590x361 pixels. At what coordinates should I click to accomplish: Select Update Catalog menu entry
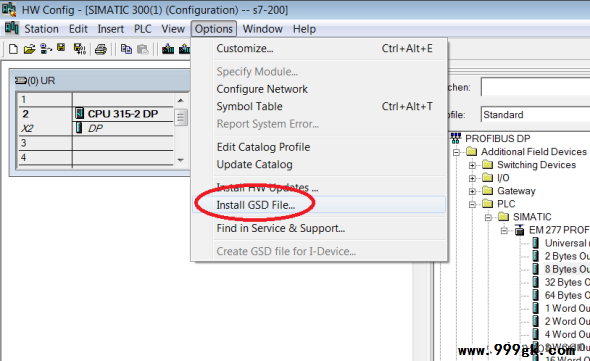coord(254,165)
